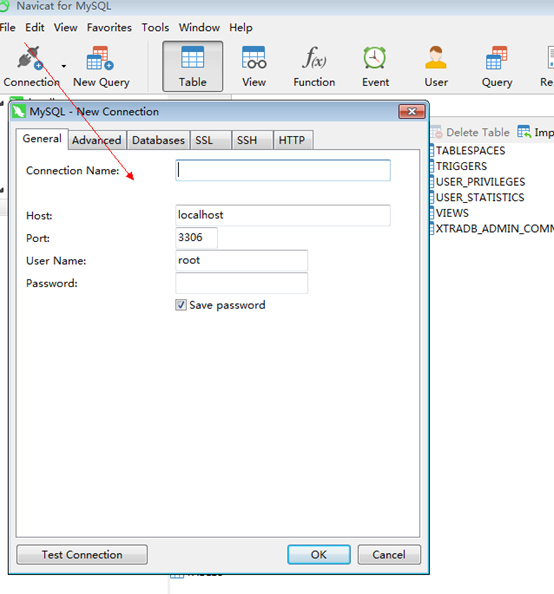Toggle the Save password checkbox

[x=181, y=305]
